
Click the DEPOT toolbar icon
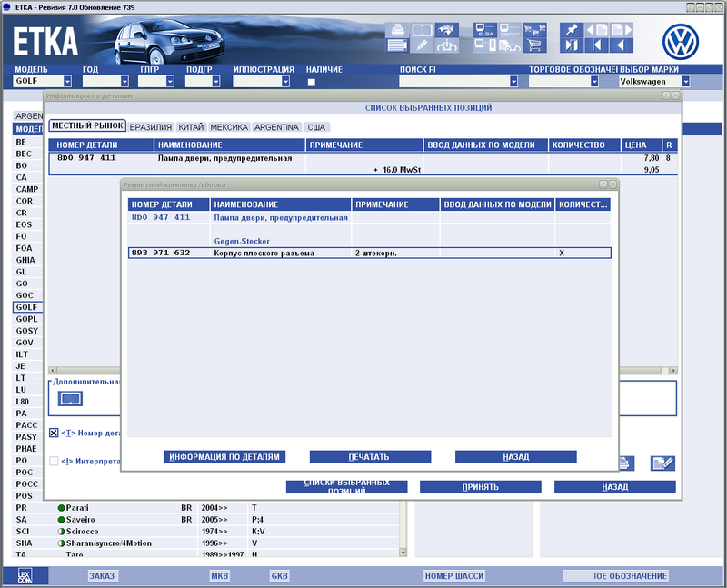coord(510,30)
